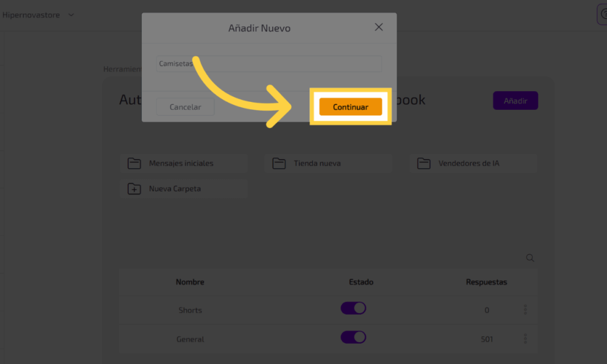Toggle the Shorts status switch
The image size is (607, 364).
tap(353, 308)
